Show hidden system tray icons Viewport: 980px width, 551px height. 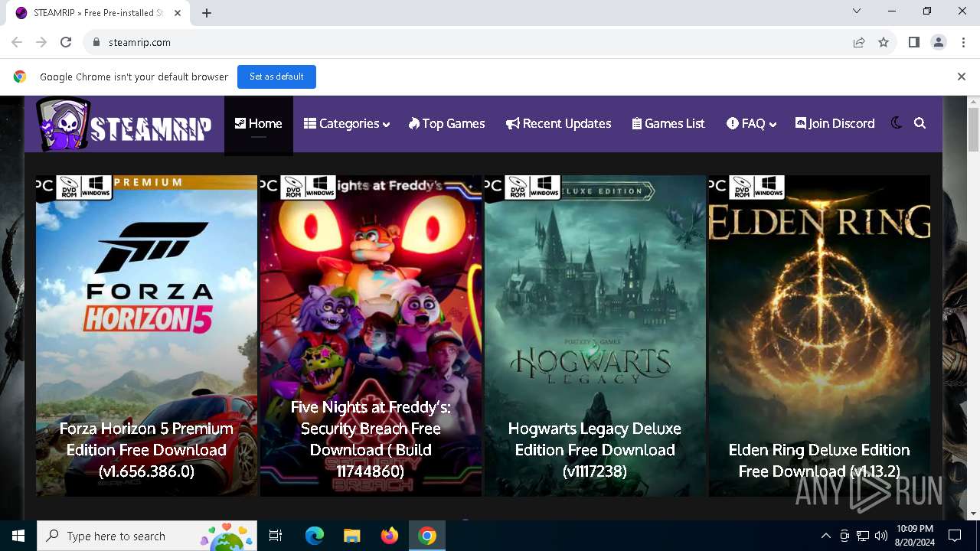click(x=825, y=536)
